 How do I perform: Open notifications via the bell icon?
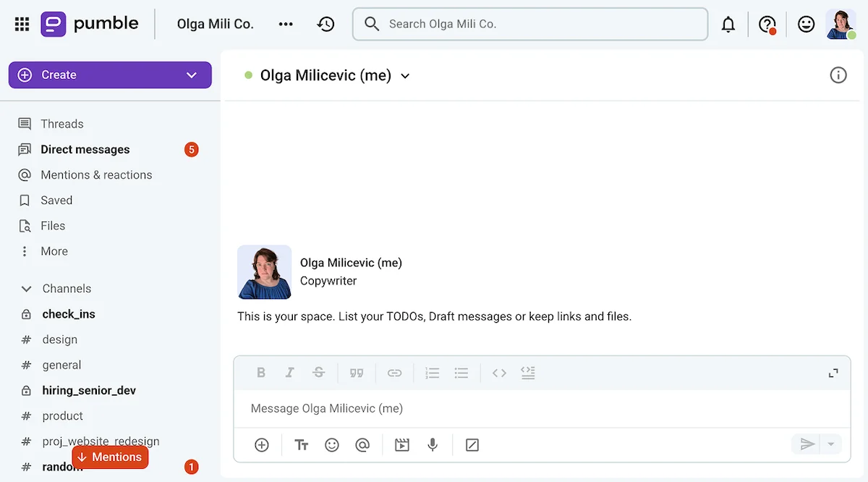pyautogui.click(x=728, y=23)
